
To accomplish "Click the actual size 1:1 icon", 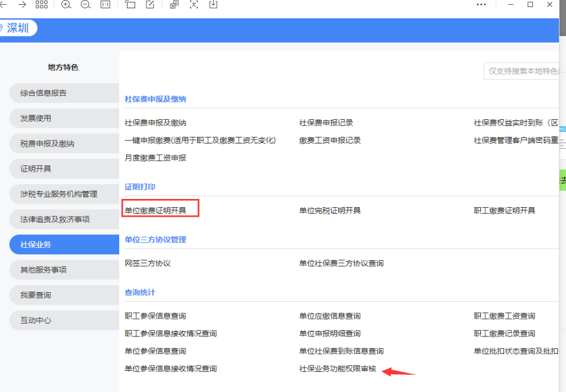I will 106,5.
